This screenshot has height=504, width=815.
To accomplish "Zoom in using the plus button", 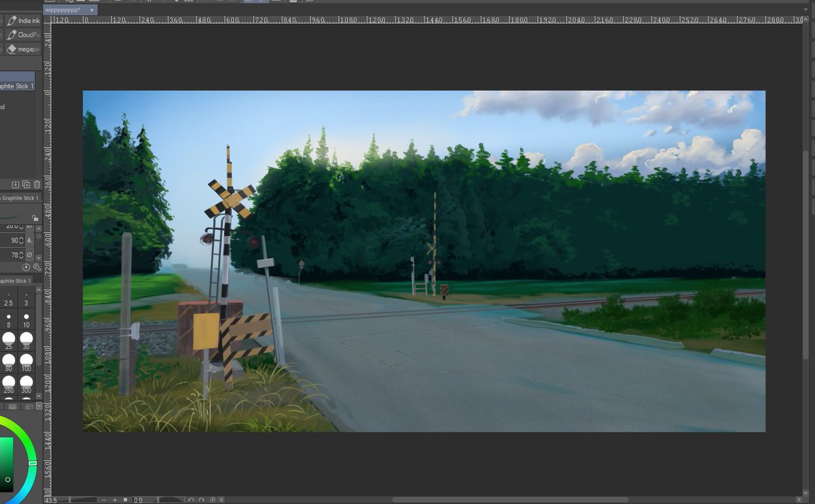I will click(x=115, y=499).
